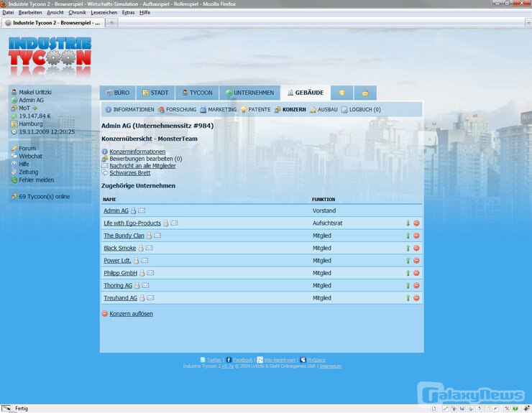Switch to the STADT tab
This screenshot has width=532, height=413.
[x=155, y=93]
